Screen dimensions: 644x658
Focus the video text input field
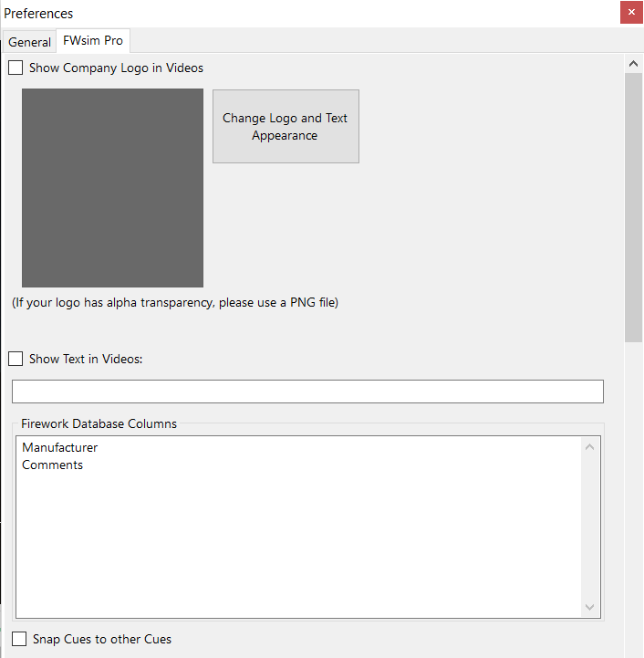(x=307, y=392)
